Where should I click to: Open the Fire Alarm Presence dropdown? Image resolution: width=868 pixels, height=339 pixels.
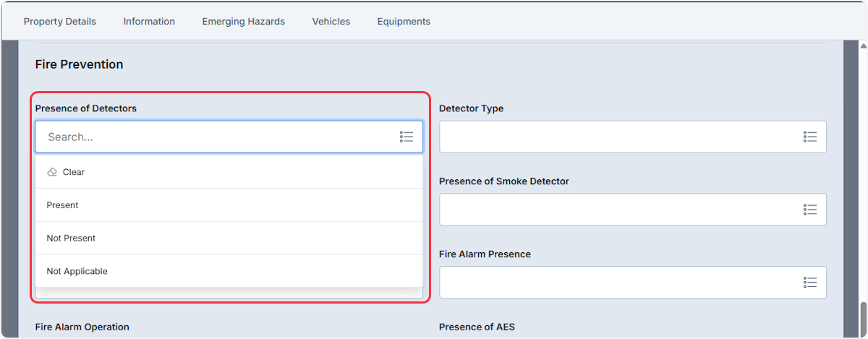[633, 283]
